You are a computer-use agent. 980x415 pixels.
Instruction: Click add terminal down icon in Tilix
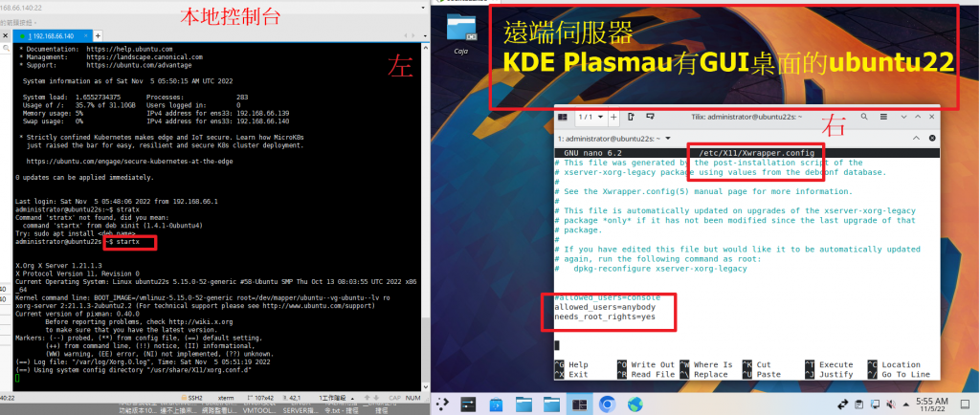pos(650,117)
